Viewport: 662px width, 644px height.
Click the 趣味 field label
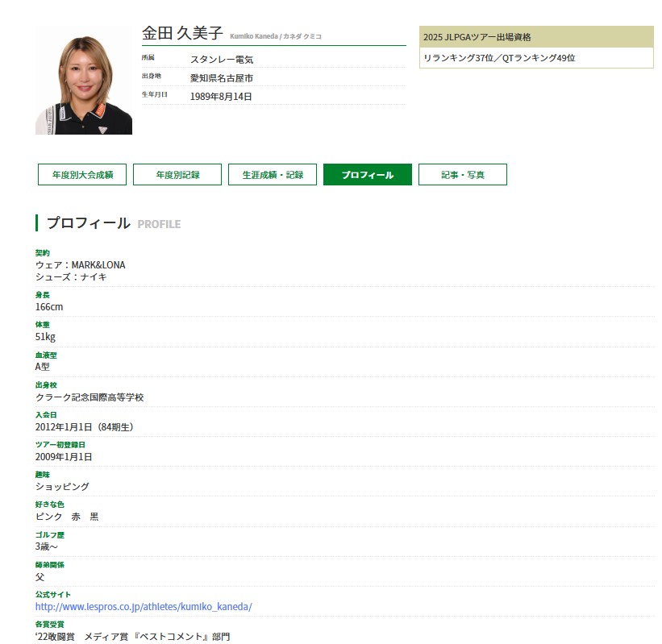tap(42, 475)
